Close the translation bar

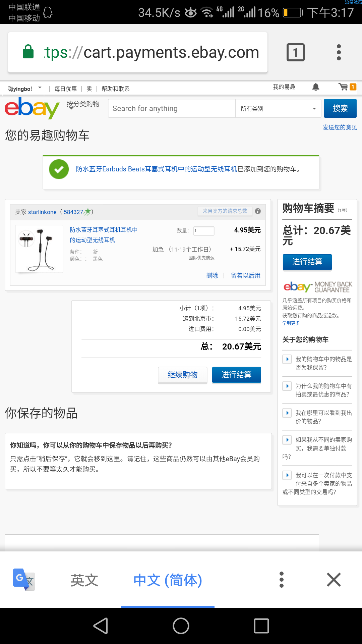coord(334,580)
